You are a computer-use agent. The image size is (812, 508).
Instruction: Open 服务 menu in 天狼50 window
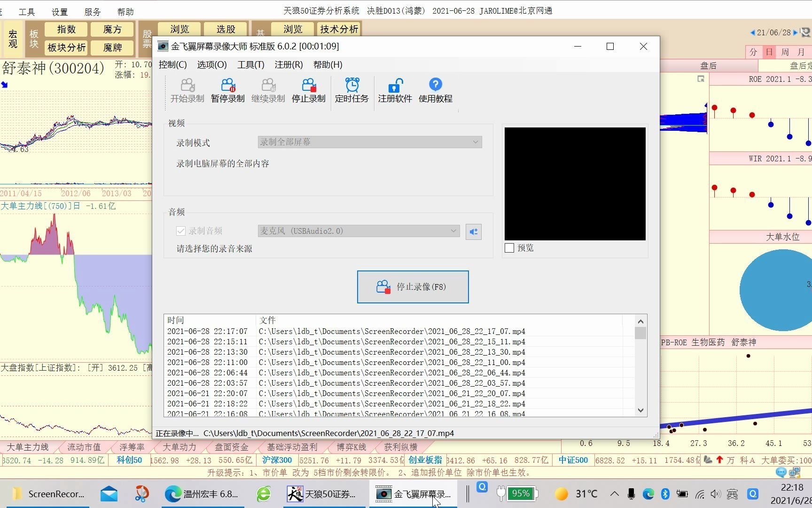[x=93, y=12]
